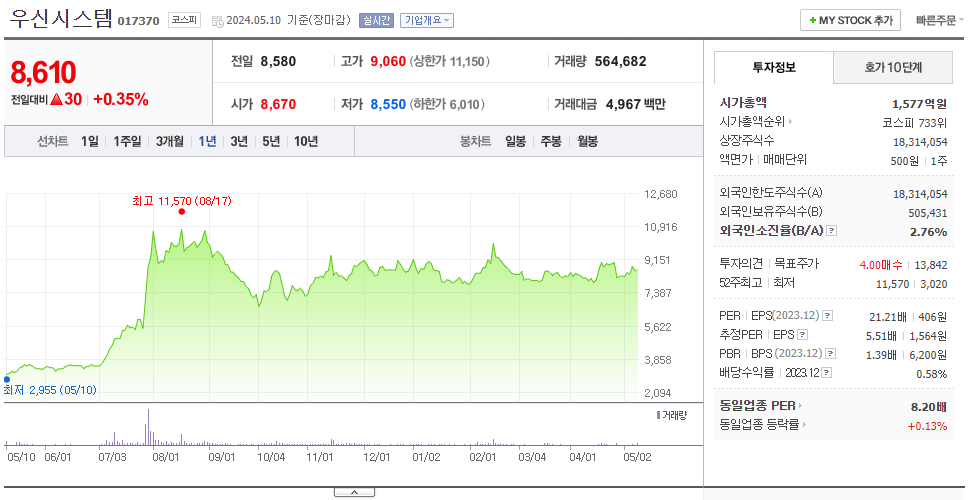The height and width of the screenshot is (500, 968).
Task: Open the 기업개요 dropdown
Action: click(427, 20)
